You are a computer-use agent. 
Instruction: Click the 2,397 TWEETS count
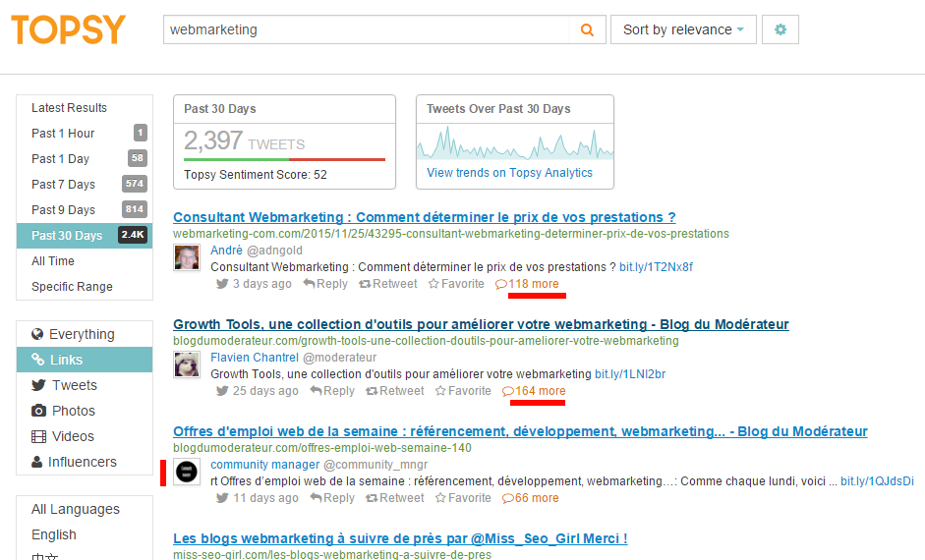pyautogui.click(x=244, y=140)
